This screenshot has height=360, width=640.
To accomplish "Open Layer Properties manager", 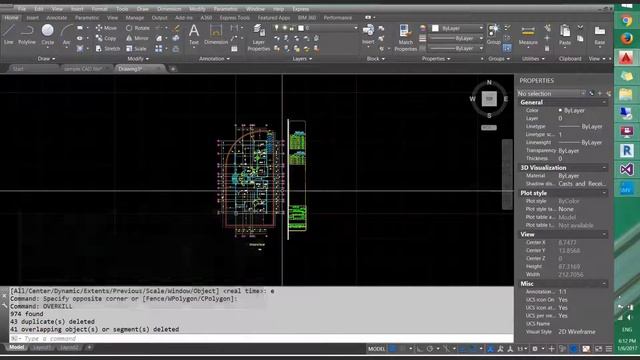I will coord(259,38).
